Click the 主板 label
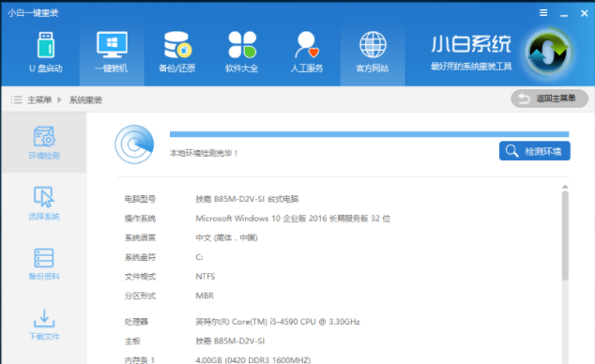 coord(132,341)
